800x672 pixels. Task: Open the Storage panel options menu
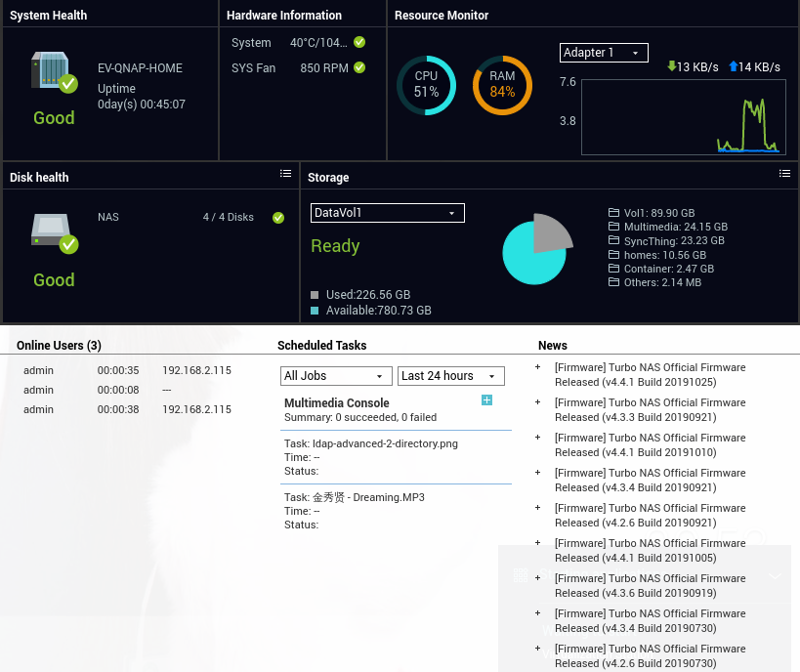[784, 173]
